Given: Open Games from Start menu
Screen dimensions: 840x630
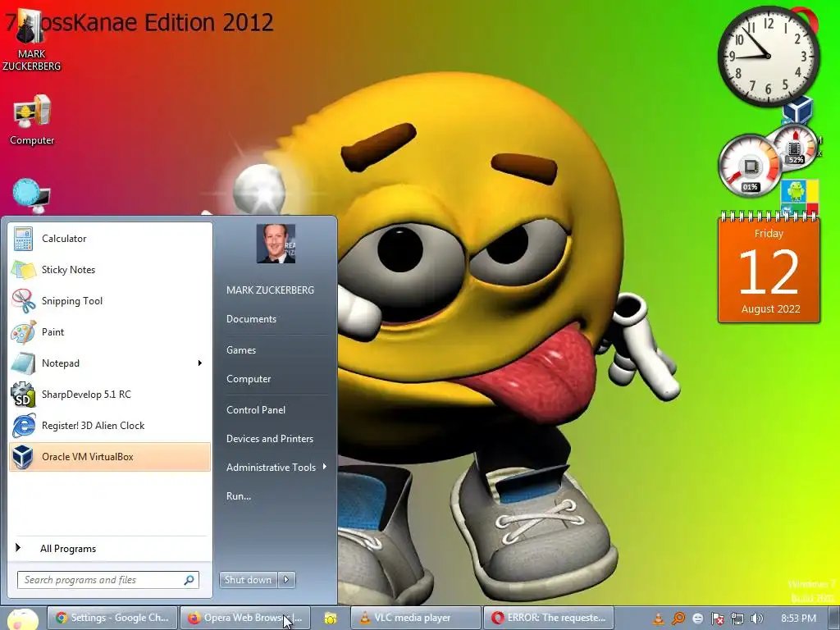Looking at the screenshot, I should (x=241, y=349).
